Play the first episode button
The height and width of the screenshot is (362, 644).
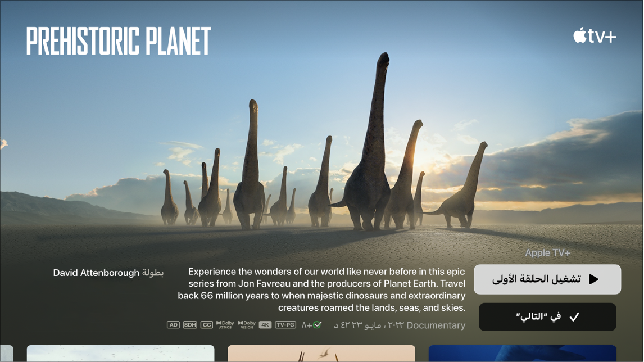547,279
